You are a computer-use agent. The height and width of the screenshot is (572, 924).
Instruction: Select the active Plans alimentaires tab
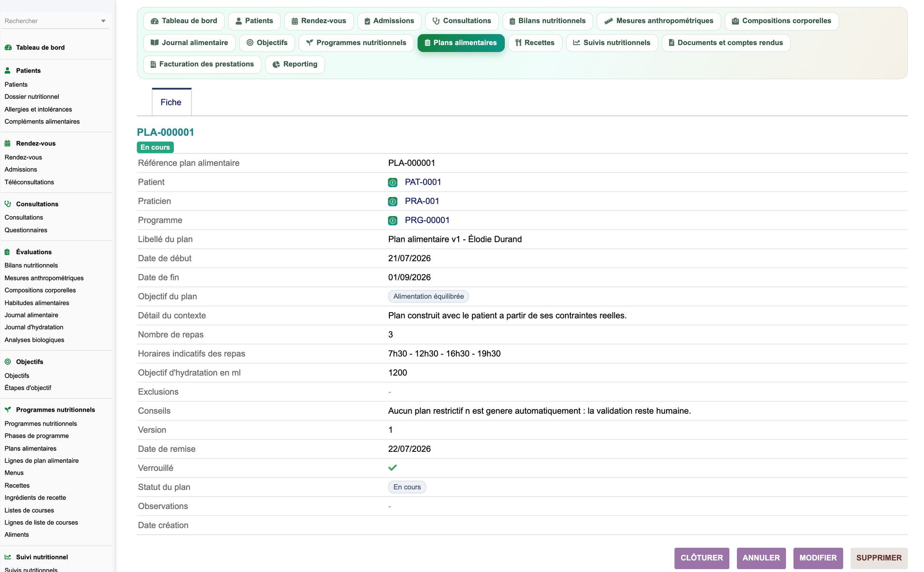click(x=461, y=43)
